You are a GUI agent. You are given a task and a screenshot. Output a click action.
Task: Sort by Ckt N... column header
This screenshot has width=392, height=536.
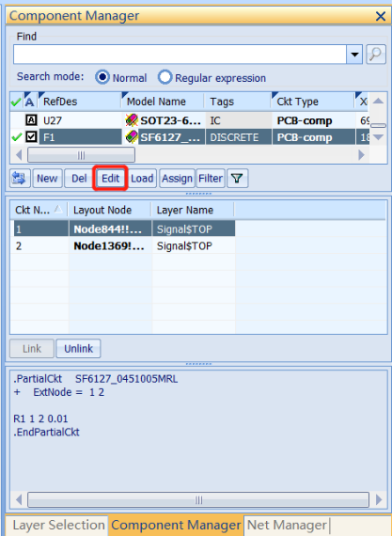[x=39, y=210]
